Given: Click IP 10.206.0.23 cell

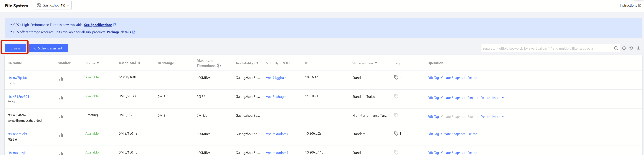Looking at the screenshot, I should [x=313, y=134].
